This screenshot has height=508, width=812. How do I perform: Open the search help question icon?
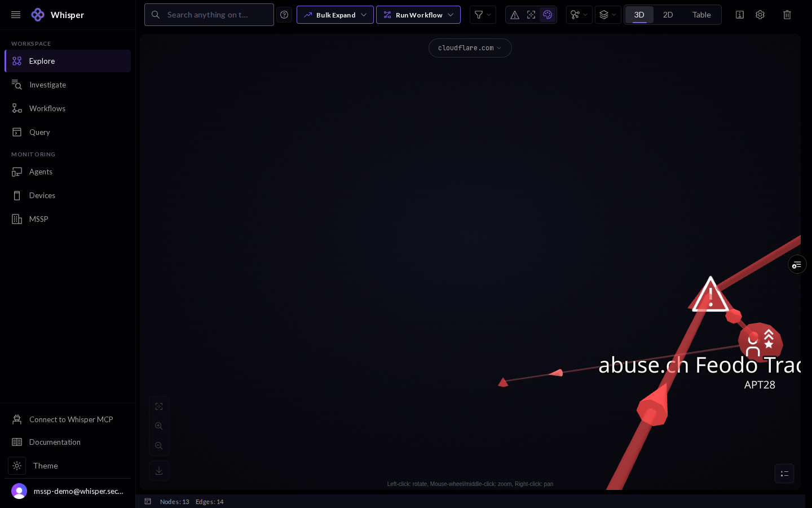coord(284,15)
